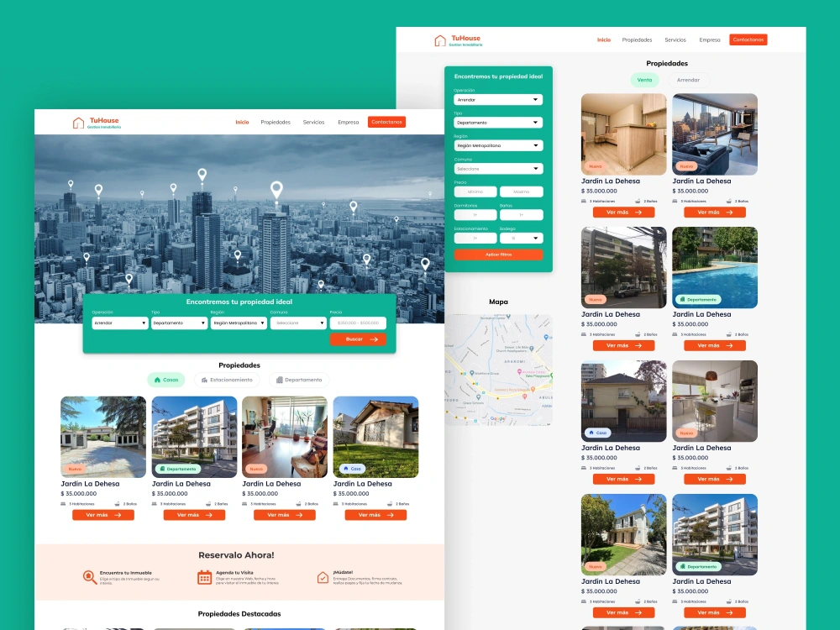Viewport: 840px width, 630px height.
Task: Click the building icon in the Departamento pill
Action: 279,380
